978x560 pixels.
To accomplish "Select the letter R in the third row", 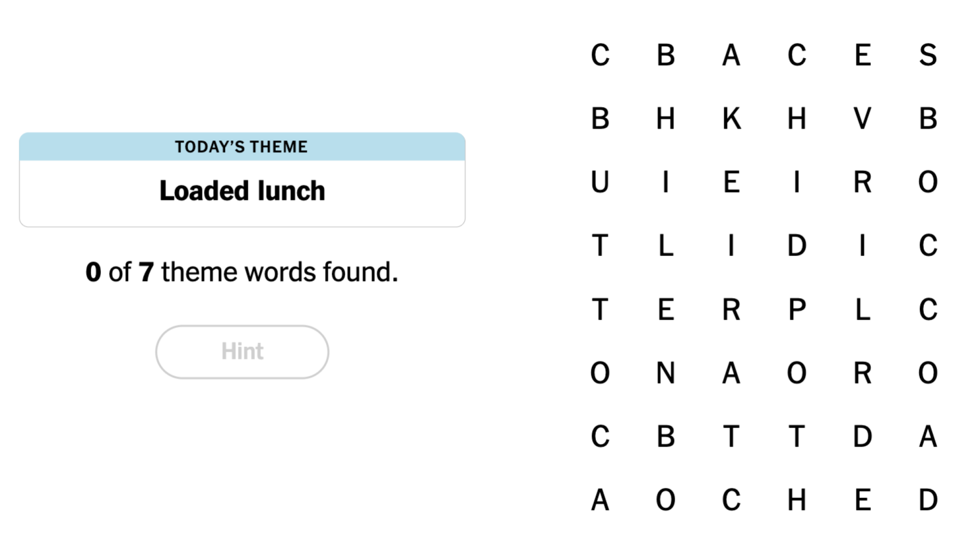I will click(x=863, y=182).
